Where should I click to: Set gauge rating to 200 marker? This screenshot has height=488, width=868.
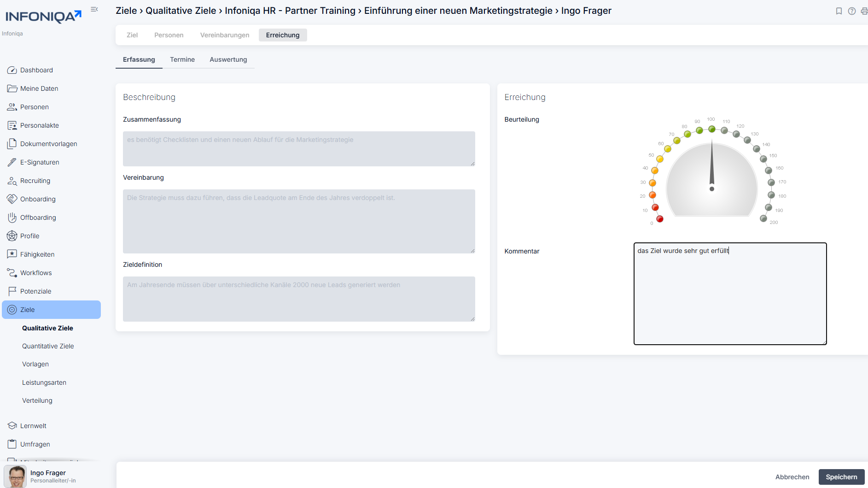[763, 218]
